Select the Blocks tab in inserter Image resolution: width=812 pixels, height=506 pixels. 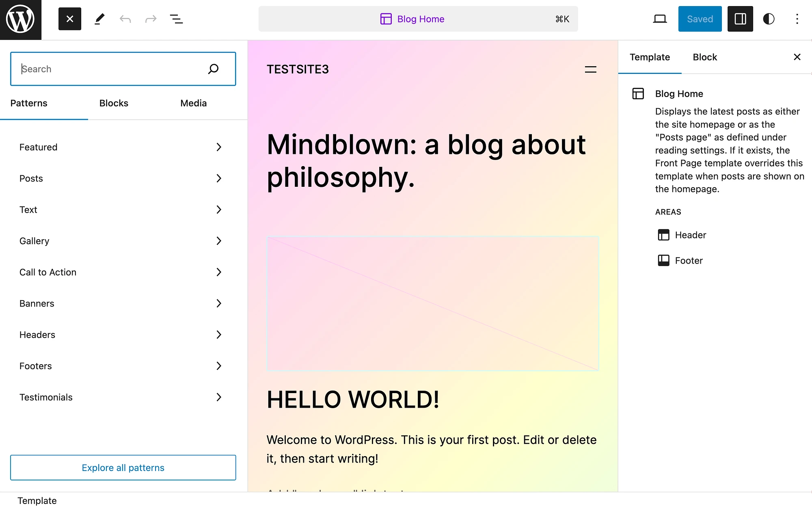[114, 103]
